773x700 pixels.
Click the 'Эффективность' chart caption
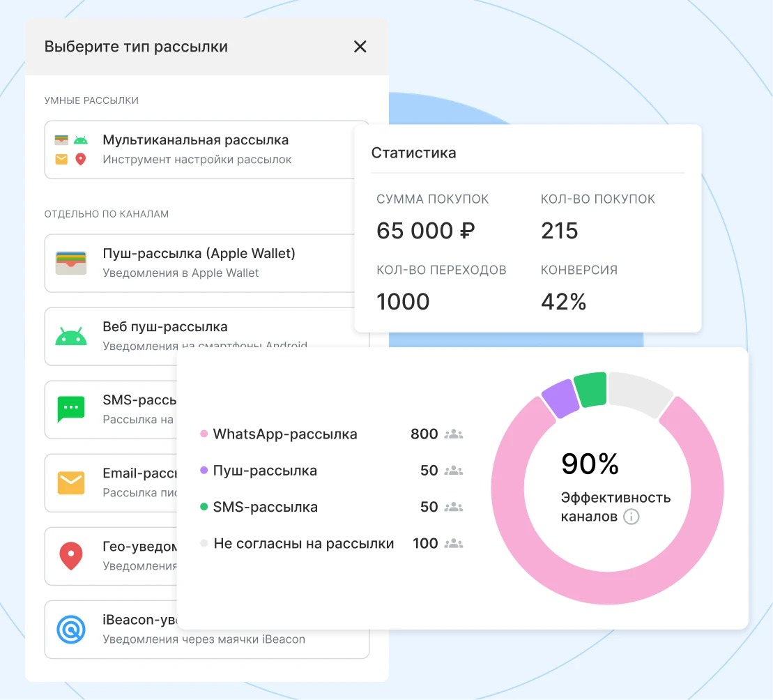[x=615, y=498]
